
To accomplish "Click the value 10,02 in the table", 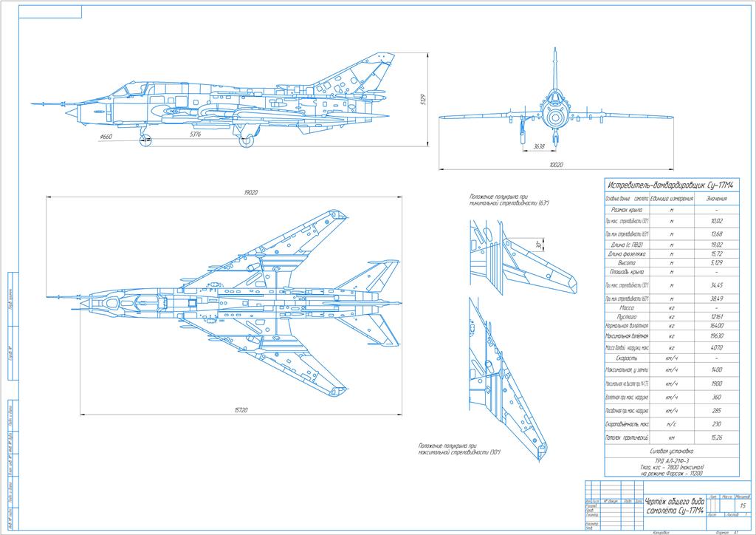I will tap(717, 221).
